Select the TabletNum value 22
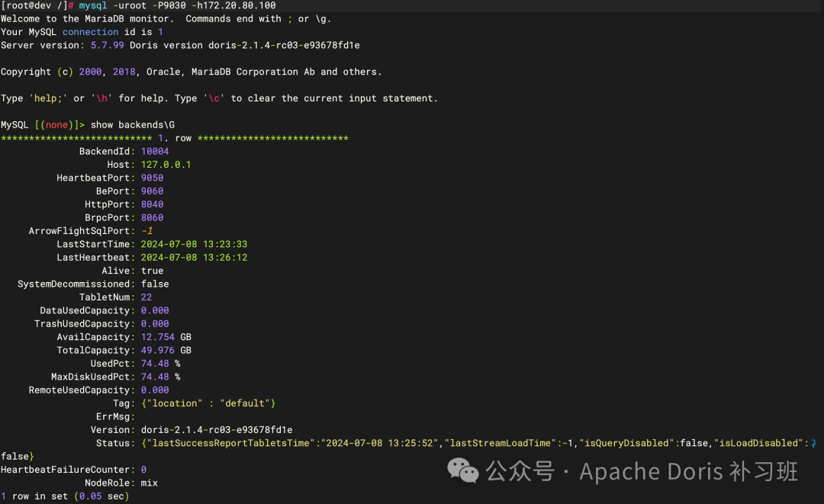 click(146, 297)
